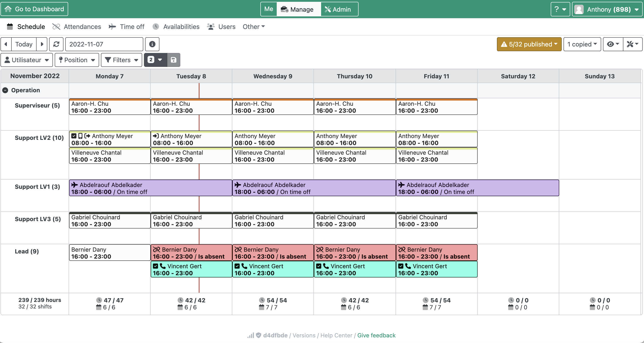The width and height of the screenshot is (644, 343).
Task: Click the '5/32 published' button
Action: click(x=529, y=44)
